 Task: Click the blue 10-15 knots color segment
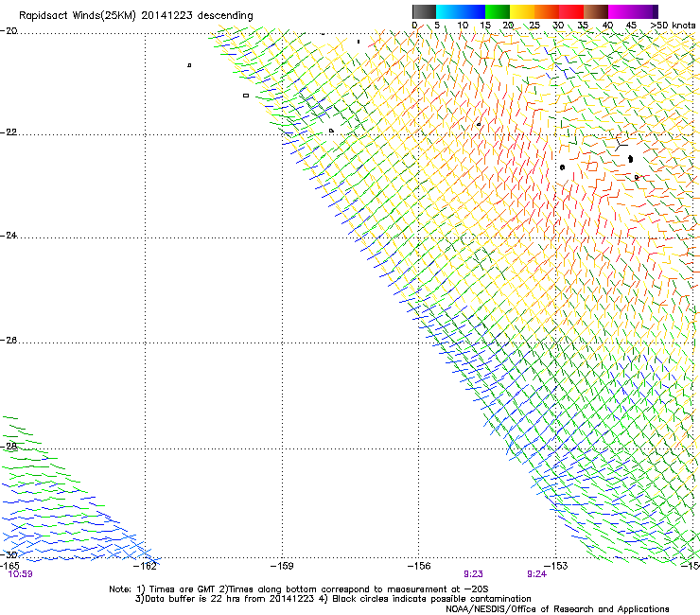[x=473, y=11]
